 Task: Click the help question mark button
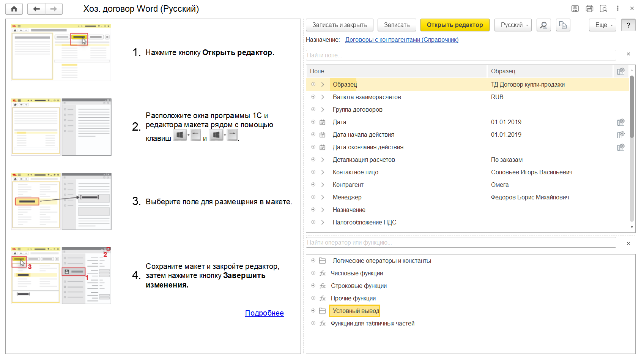(628, 25)
